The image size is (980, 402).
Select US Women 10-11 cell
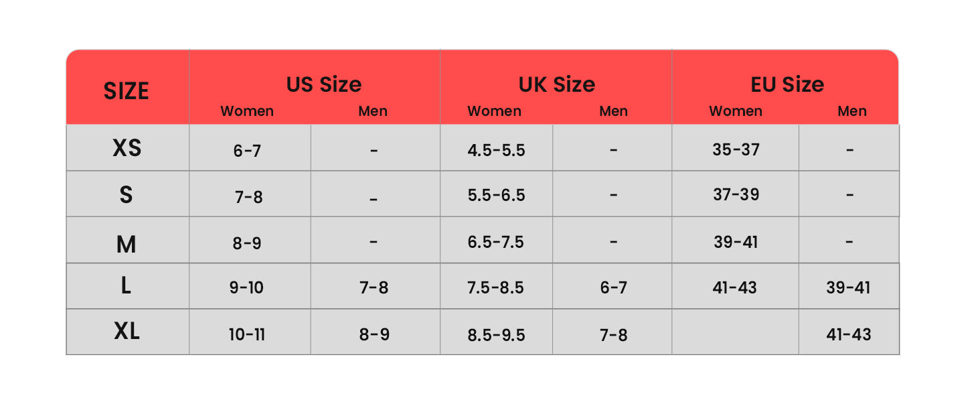tap(247, 334)
